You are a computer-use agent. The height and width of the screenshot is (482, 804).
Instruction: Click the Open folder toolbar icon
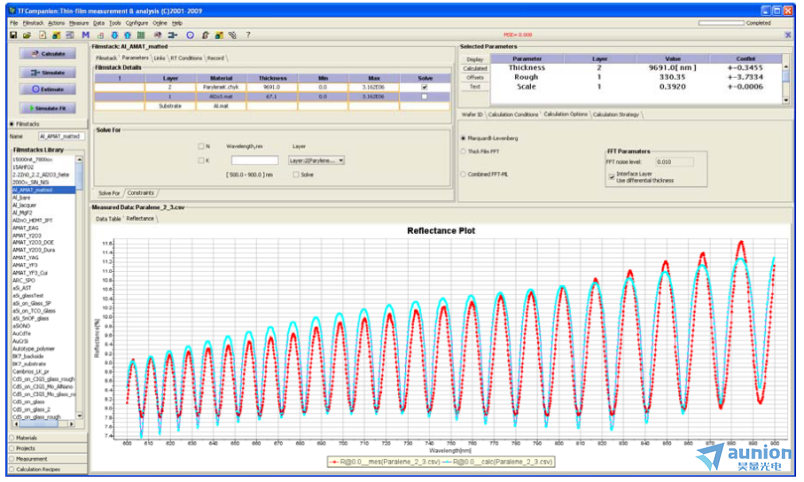(x=27, y=35)
